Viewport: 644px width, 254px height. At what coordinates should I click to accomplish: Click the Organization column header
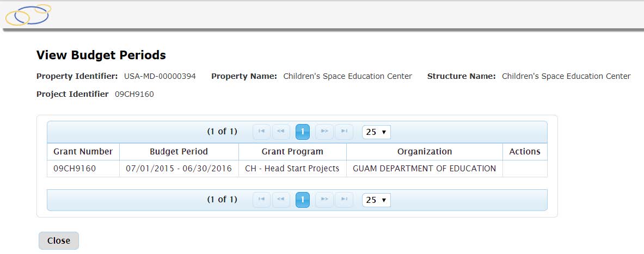tap(425, 152)
